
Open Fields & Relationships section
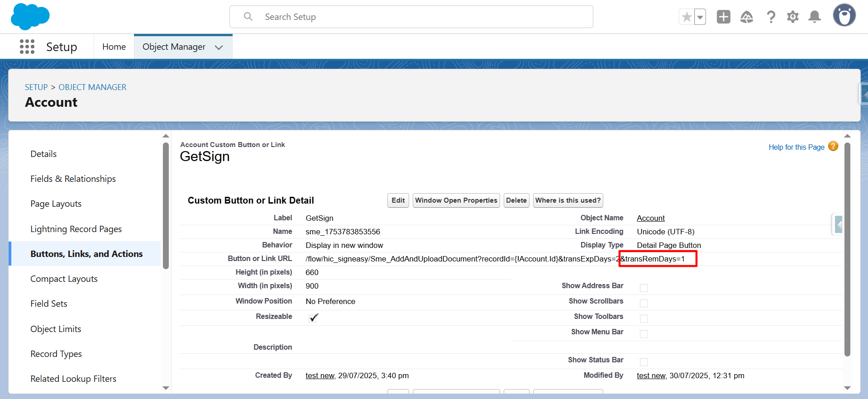coord(73,179)
